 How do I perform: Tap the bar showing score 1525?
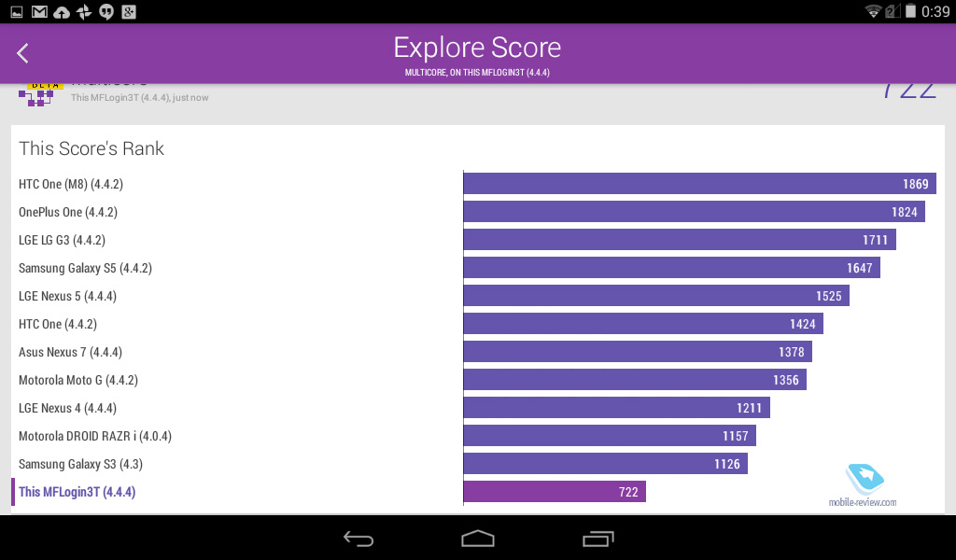[x=656, y=296]
